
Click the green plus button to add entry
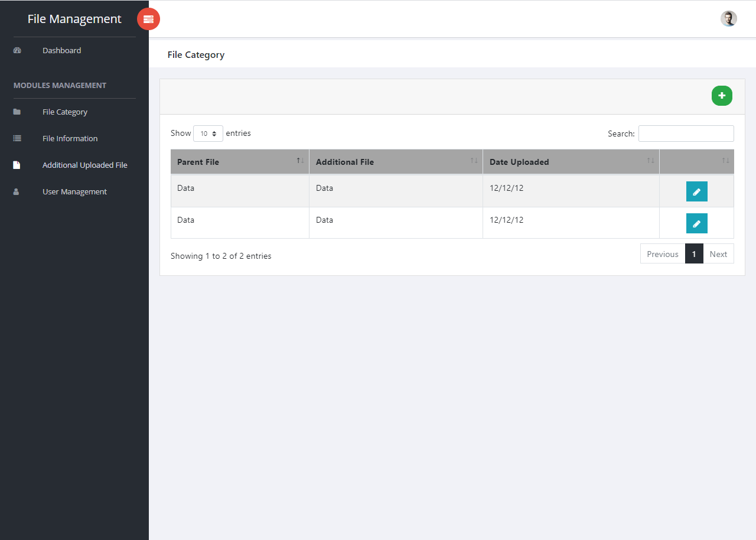[x=722, y=95]
